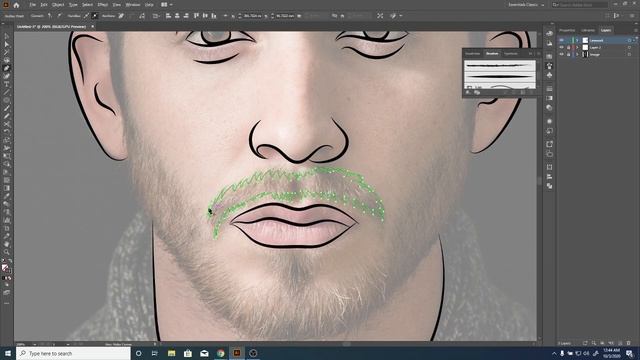Click target circle of Layer 2

629,47
